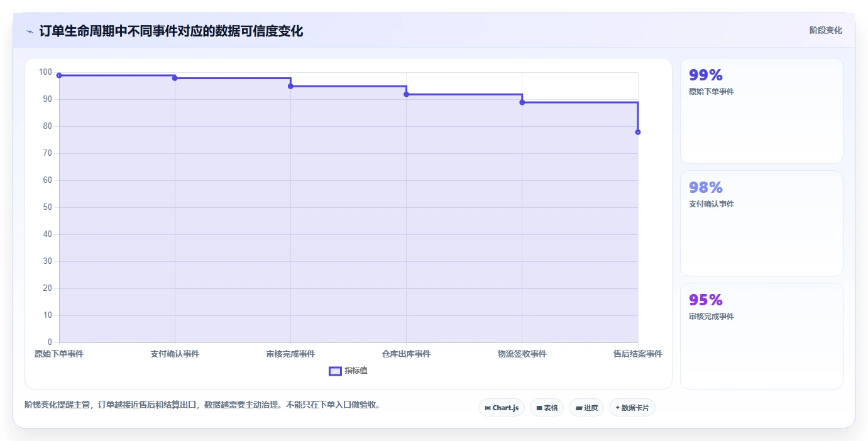Click the 审核完成事件 axis label
This screenshot has width=868, height=441.
[290, 354]
